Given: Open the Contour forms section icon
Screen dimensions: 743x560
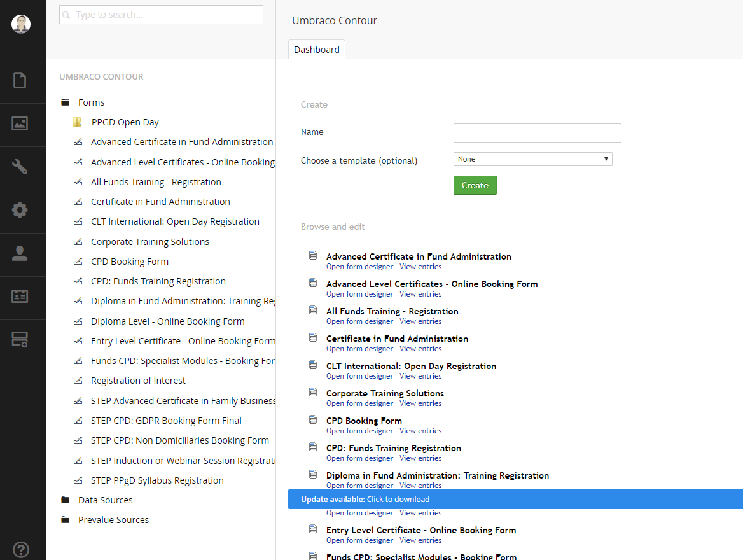Looking at the screenshot, I should (x=20, y=340).
